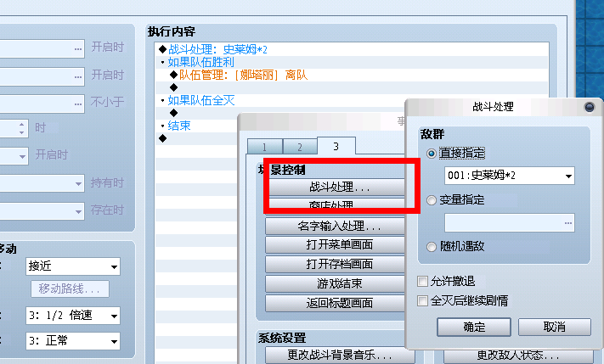Tick the 全灭后继续剧情 checkbox
The height and width of the screenshot is (364, 604).
422,300
